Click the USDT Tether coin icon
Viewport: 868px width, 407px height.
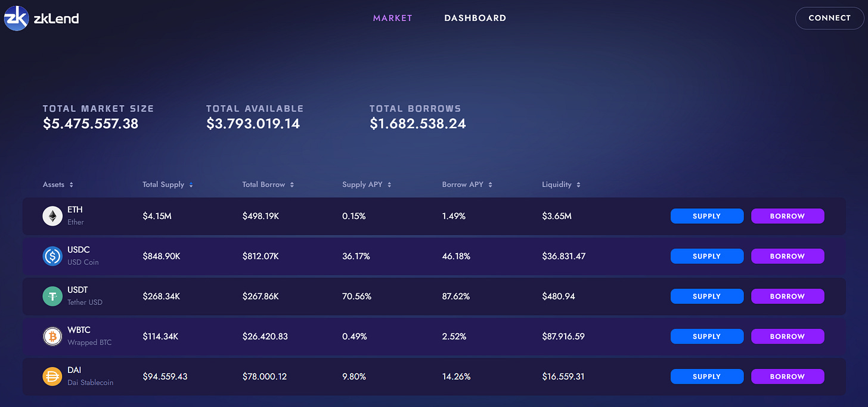[x=52, y=296]
